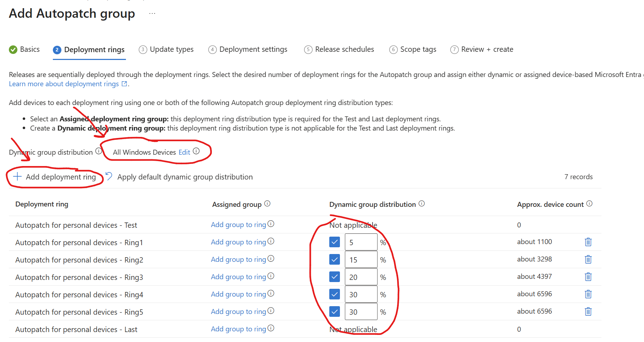644x342 pixels.
Task: Click info icon beside Ring1 Add group link
Action: [271, 241]
